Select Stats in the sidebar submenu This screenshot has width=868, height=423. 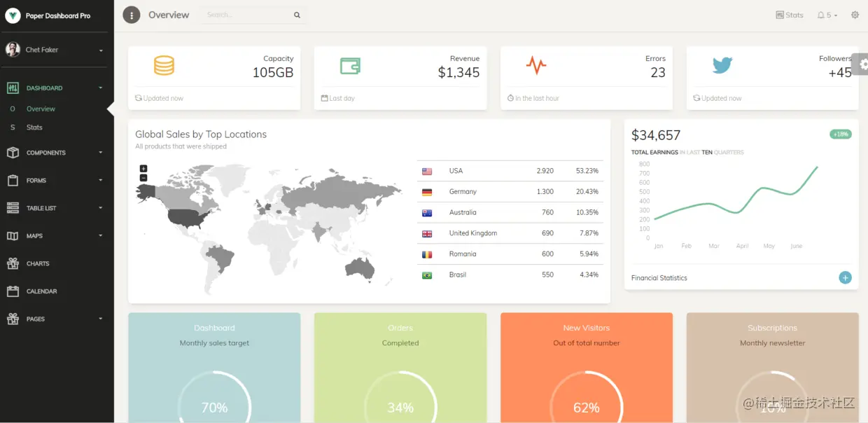(x=34, y=127)
